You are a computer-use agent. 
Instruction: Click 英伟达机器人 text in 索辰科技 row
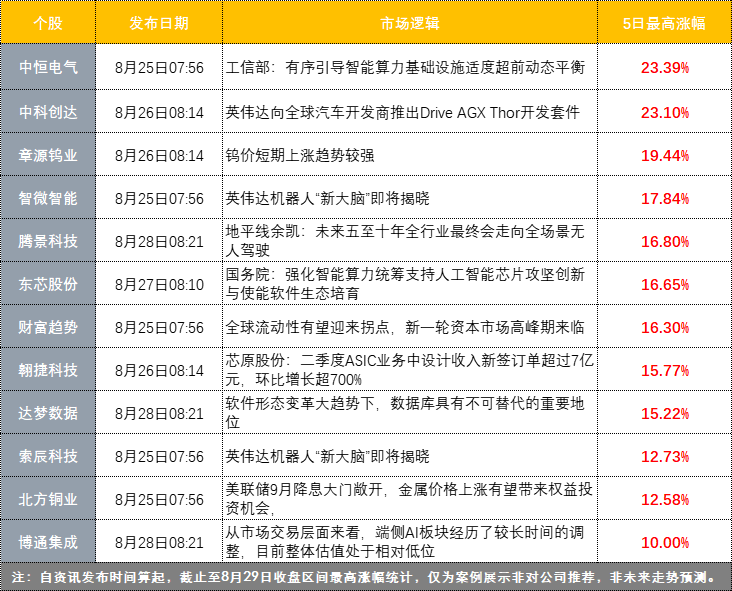click(x=327, y=456)
